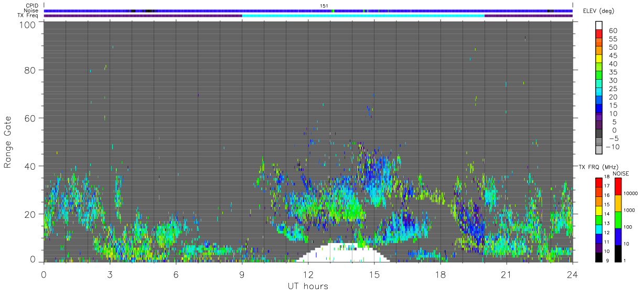Click the CPID value '151' above the plot
This screenshot has width=644, height=297.
click(x=324, y=6)
